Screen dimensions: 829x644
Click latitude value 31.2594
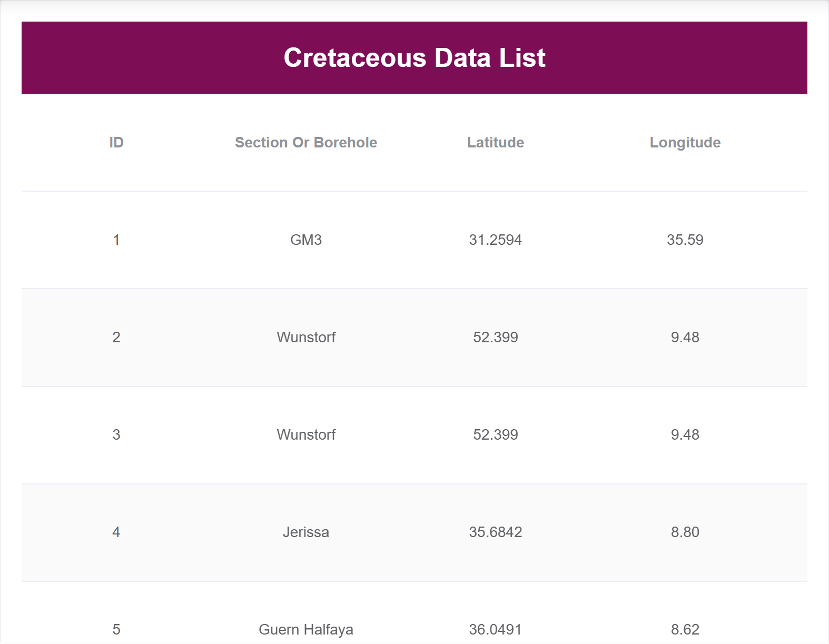496,240
